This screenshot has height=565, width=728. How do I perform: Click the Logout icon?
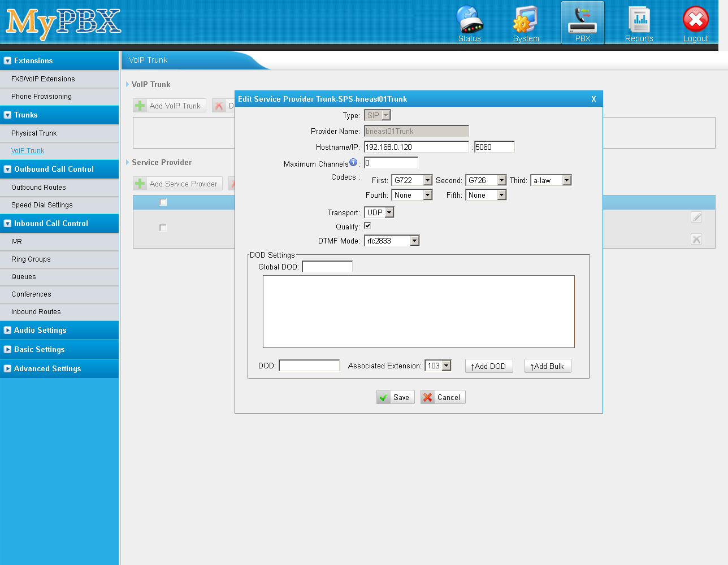696,23
